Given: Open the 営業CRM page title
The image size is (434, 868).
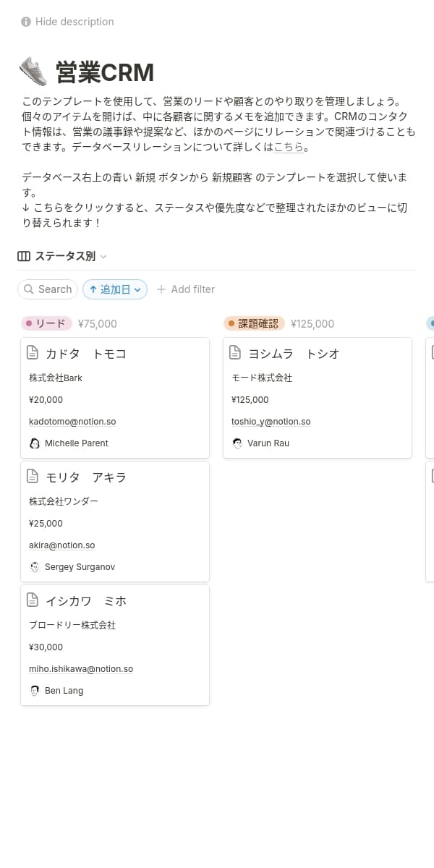Looking at the screenshot, I should (105, 73).
